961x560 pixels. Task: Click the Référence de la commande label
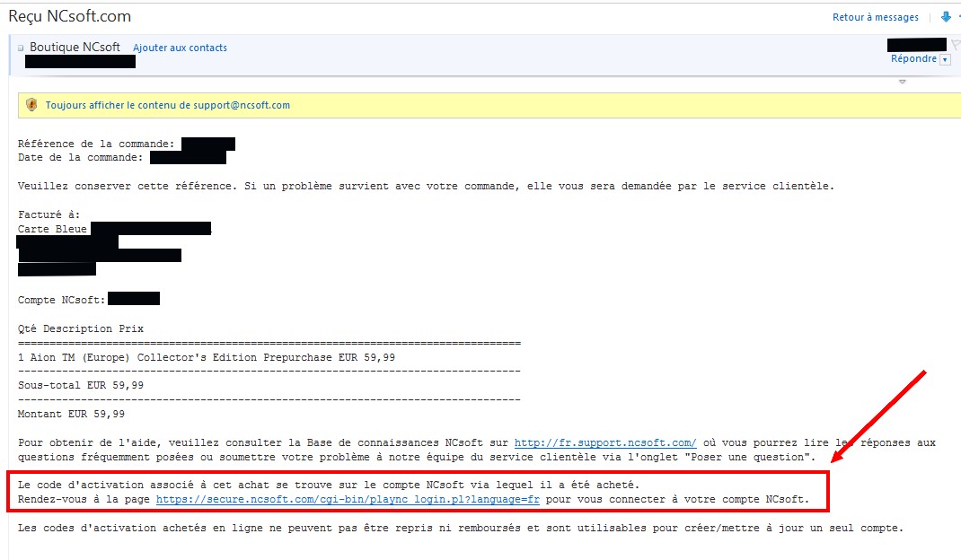point(95,144)
